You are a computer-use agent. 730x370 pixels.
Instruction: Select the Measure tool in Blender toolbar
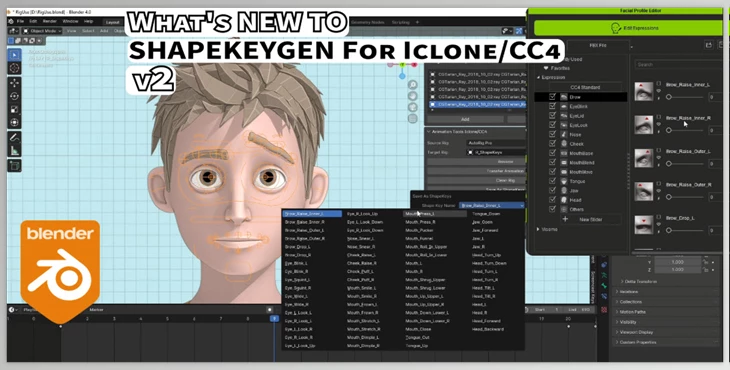[x=14, y=150]
